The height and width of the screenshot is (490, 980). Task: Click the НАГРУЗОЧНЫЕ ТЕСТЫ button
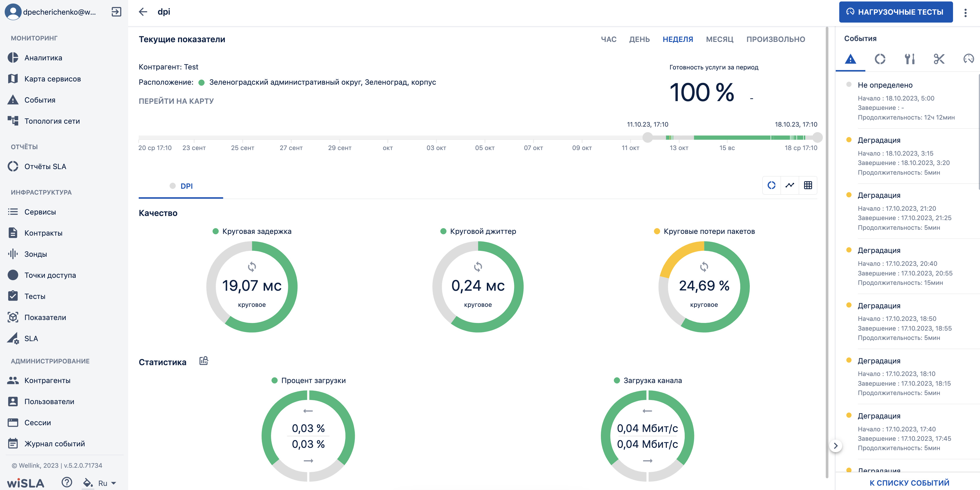(x=896, y=12)
